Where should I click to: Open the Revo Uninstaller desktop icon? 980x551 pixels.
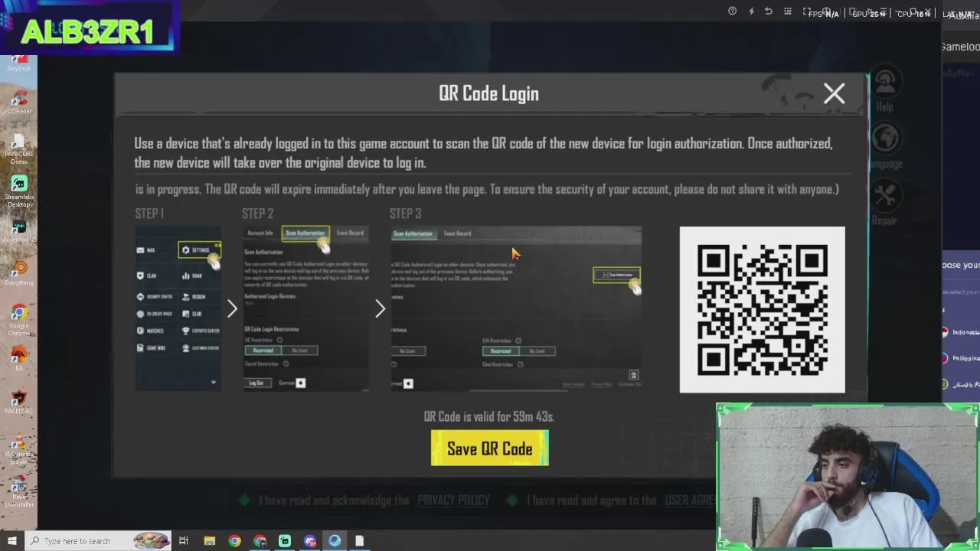(x=19, y=491)
